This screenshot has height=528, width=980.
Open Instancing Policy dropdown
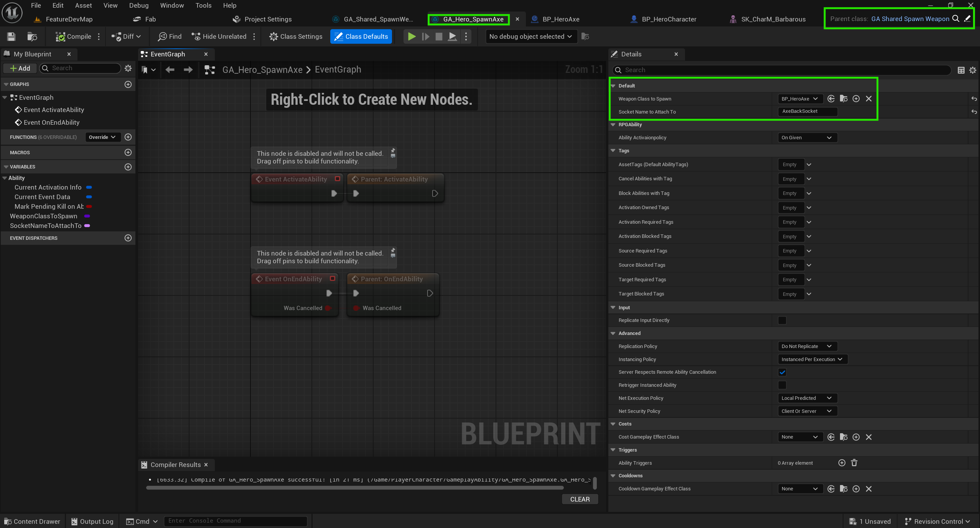click(x=812, y=359)
